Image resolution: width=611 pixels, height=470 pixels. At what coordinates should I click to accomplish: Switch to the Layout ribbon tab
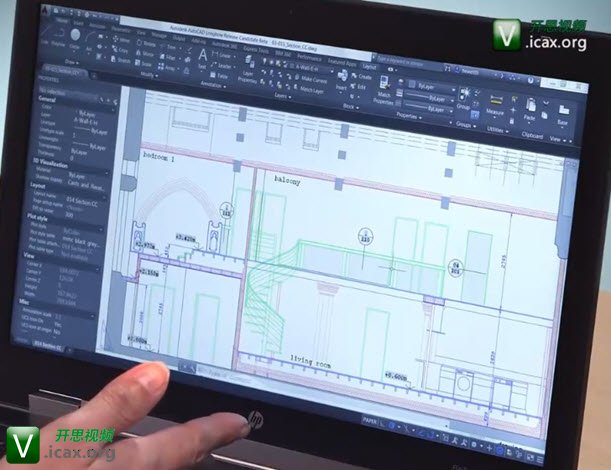point(369,67)
